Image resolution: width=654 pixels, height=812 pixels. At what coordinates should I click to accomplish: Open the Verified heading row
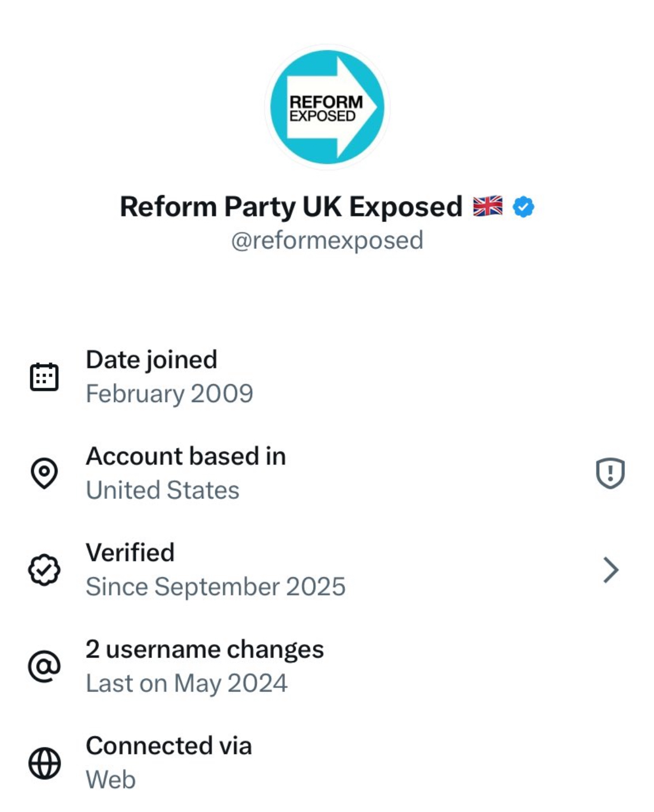[x=130, y=553]
